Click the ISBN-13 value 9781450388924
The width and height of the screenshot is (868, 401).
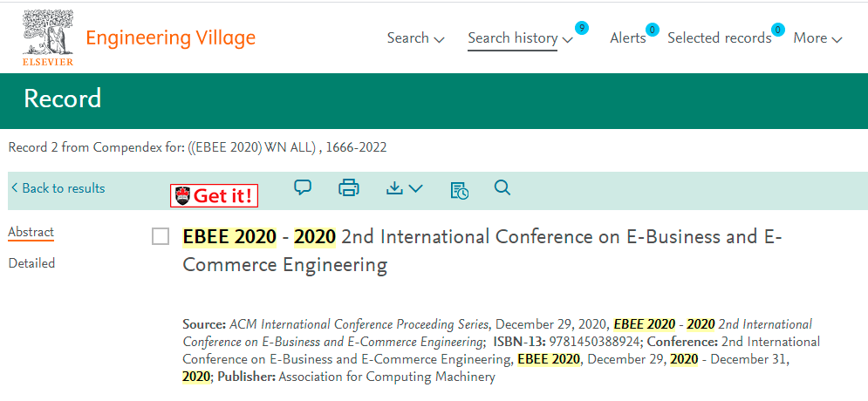(593, 341)
